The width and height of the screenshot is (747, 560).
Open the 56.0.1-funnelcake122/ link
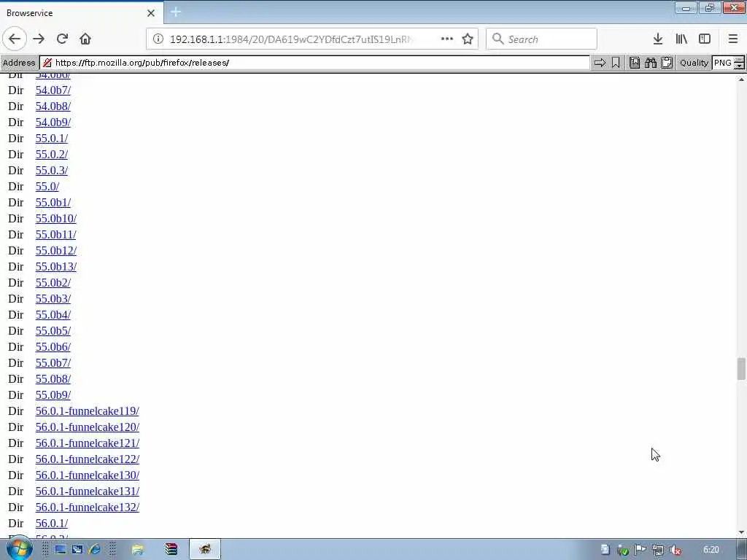coord(88,459)
